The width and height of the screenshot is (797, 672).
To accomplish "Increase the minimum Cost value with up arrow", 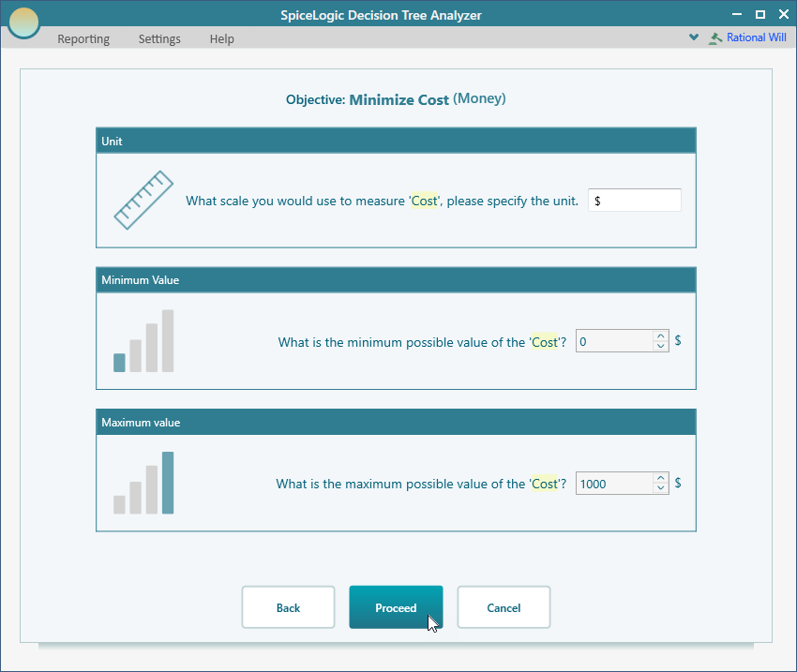I will (661, 336).
